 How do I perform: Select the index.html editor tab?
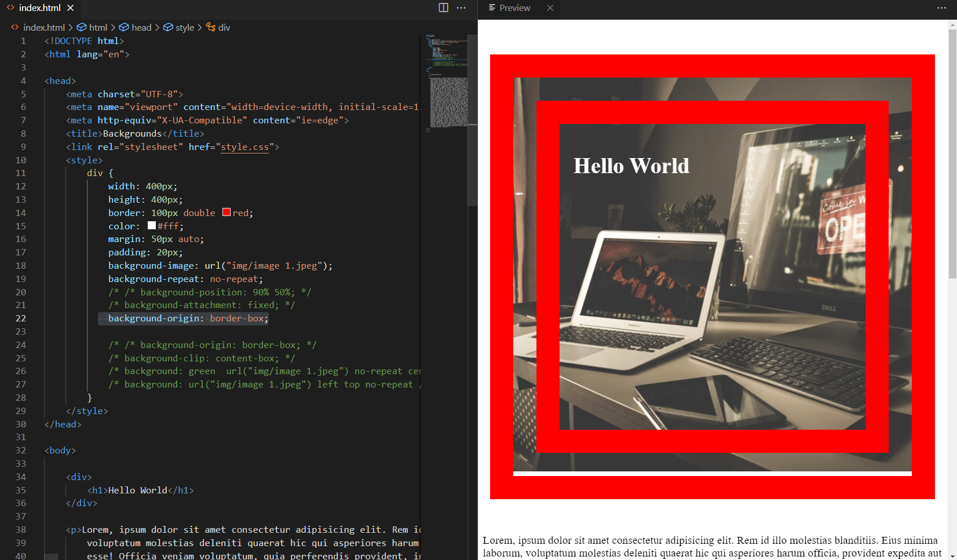39,8
